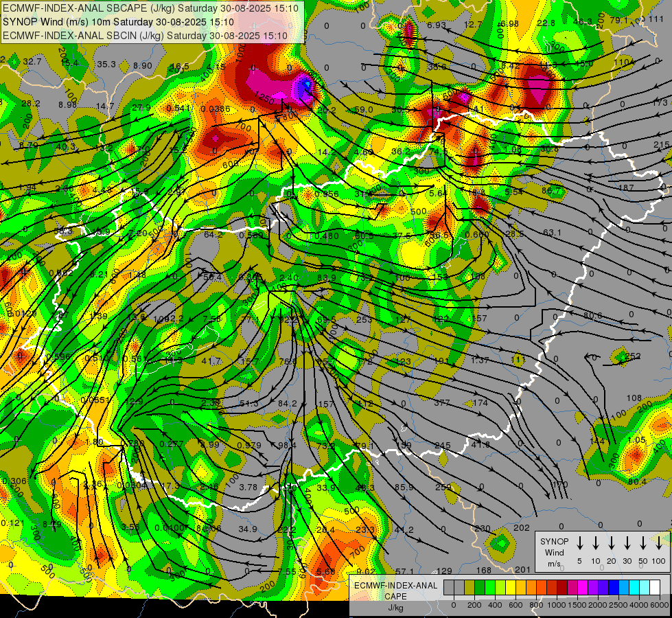
Task: Click the map value 0.121
Action: pos(13,523)
